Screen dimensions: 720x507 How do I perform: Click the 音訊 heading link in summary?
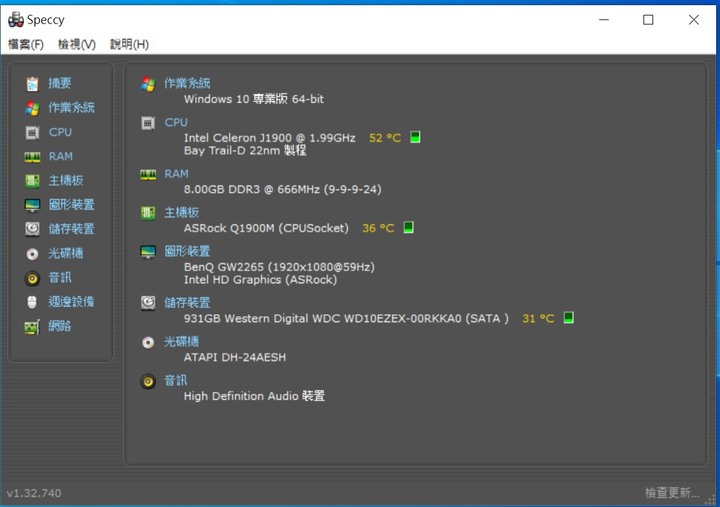click(176, 381)
